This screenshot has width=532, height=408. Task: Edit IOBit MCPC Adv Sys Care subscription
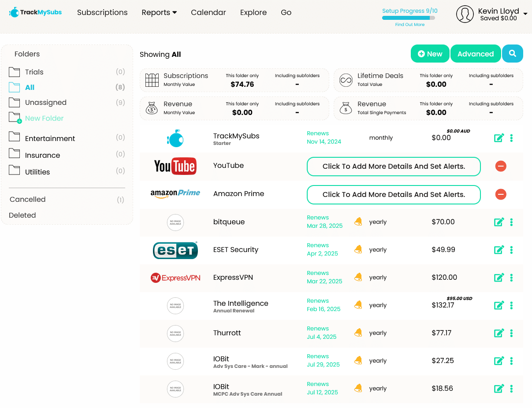499,389
